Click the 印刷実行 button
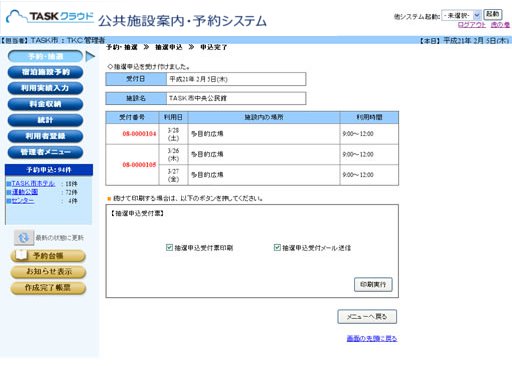 (x=373, y=284)
